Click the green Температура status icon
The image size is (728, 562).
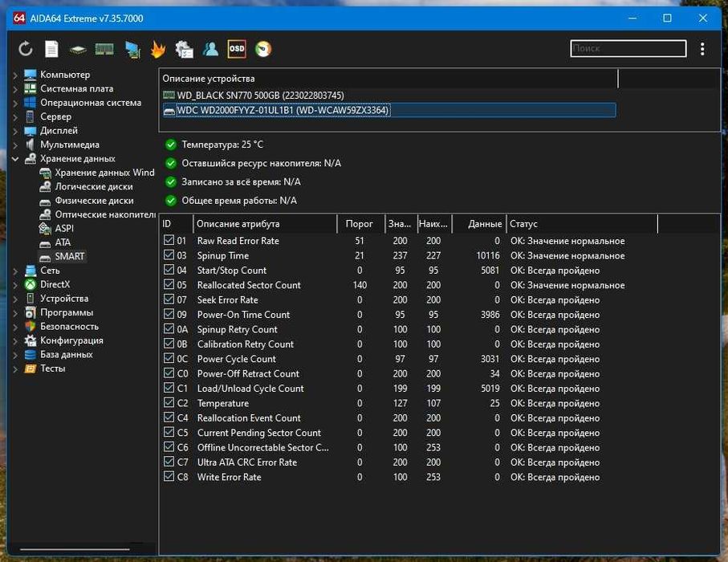point(171,145)
